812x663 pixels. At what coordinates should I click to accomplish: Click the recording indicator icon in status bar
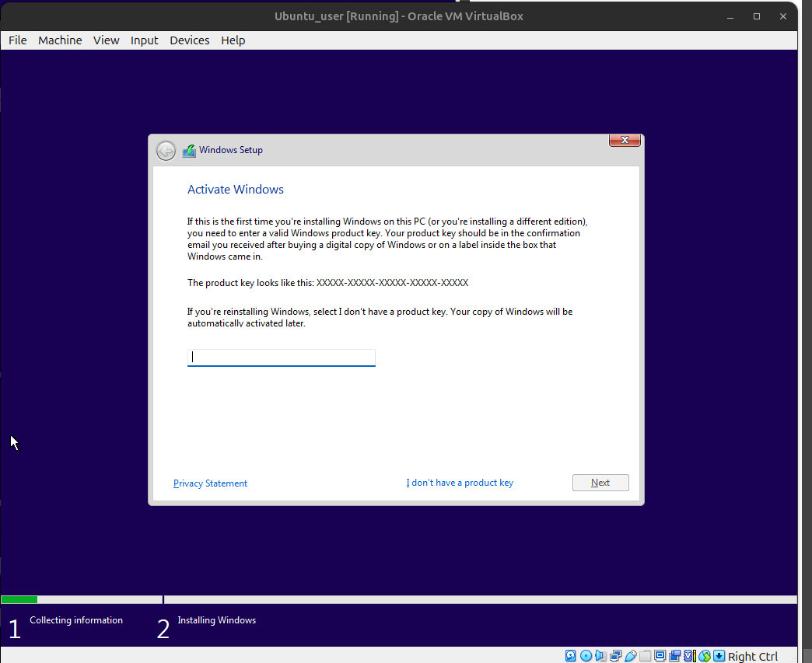tap(675, 656)
